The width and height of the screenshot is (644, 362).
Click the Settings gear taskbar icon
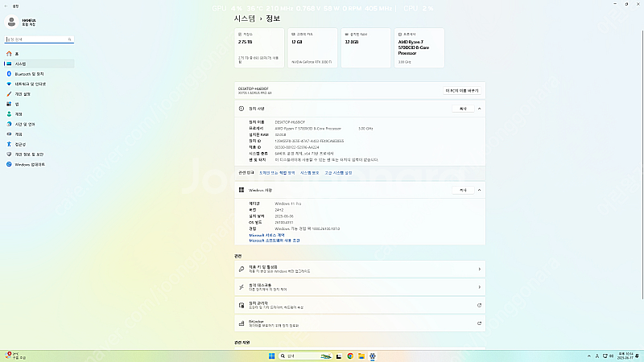click(372, 356)
